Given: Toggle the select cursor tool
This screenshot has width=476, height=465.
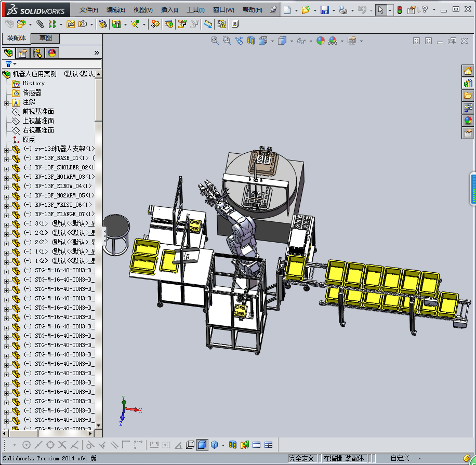Looking at the screenshot, I should pos(381,10).
